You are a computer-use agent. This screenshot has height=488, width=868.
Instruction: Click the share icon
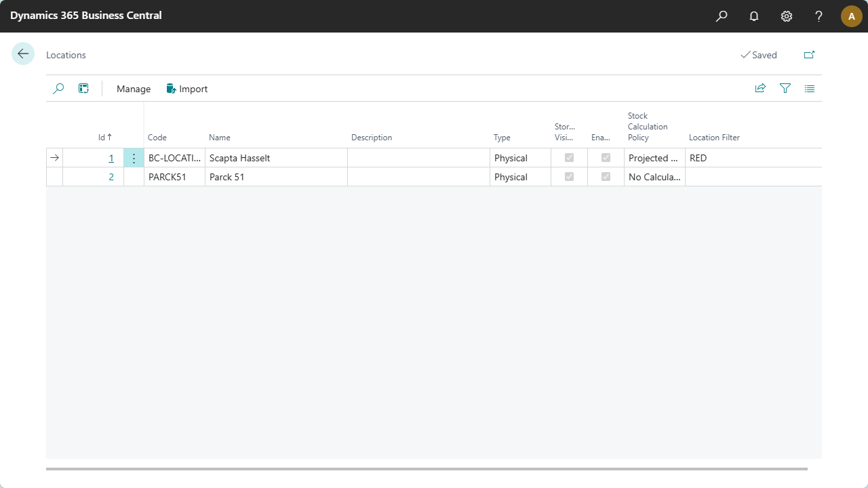pos(760,88)
